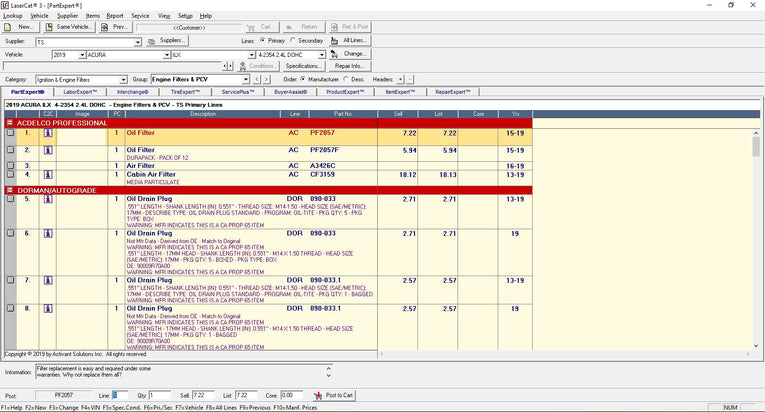Open info icon for Cabin Air Filter row

tap(48, 175)
